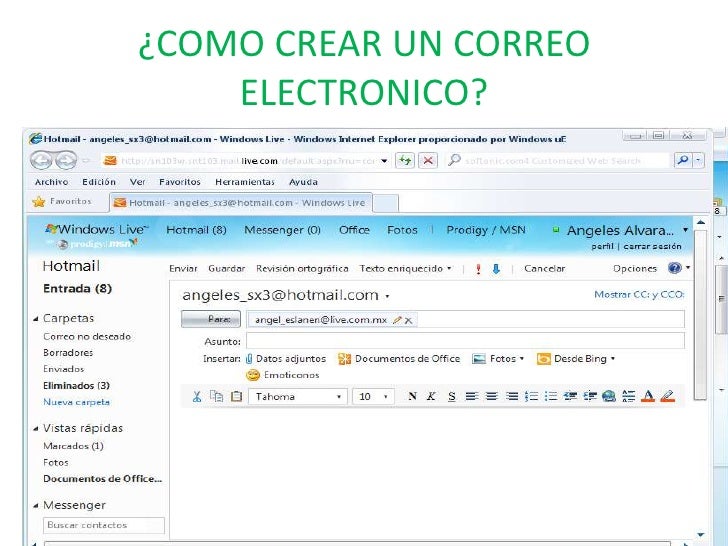Edit recipient with the pencil icon

point(397,320)
